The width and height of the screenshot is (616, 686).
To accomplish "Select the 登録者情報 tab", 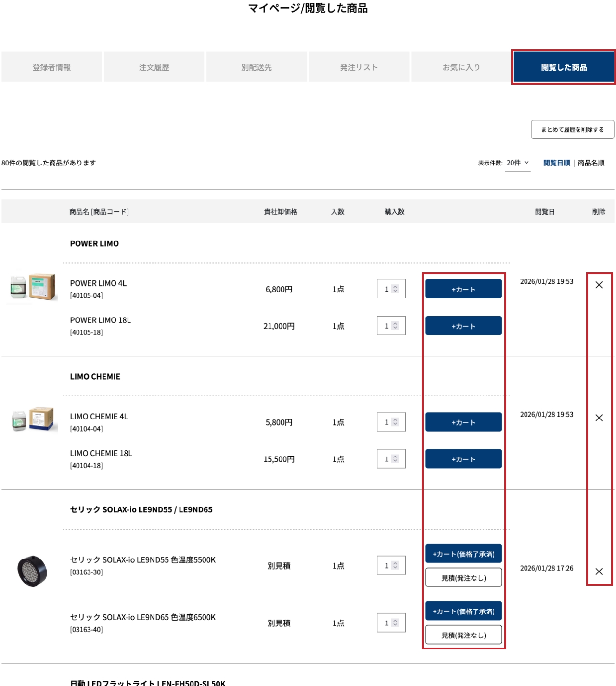I will click(51, 67).
